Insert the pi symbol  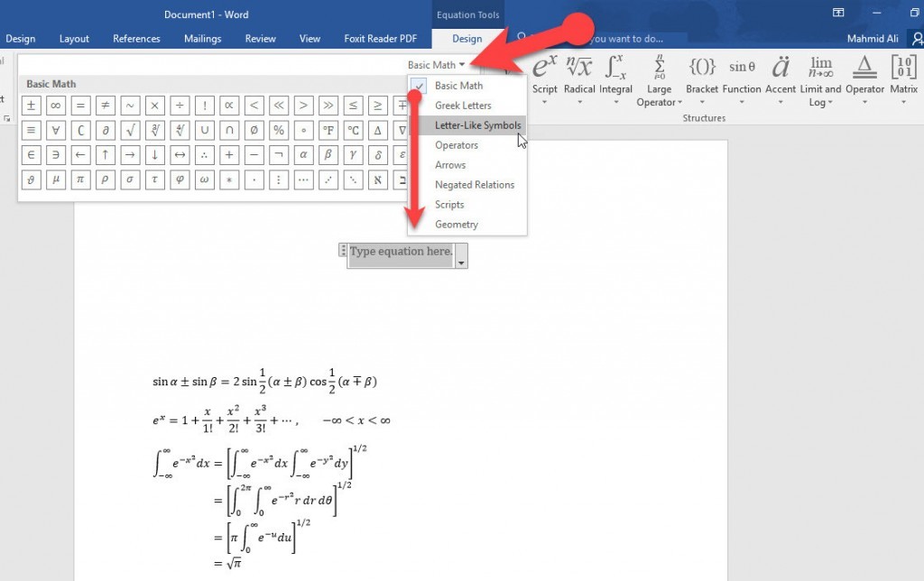[80, 180]
